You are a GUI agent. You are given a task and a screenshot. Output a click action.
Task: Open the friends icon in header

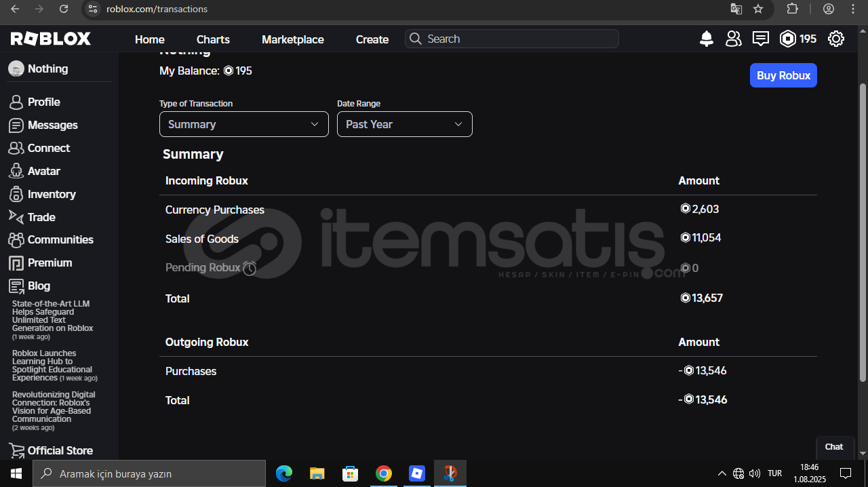point(733,39)
